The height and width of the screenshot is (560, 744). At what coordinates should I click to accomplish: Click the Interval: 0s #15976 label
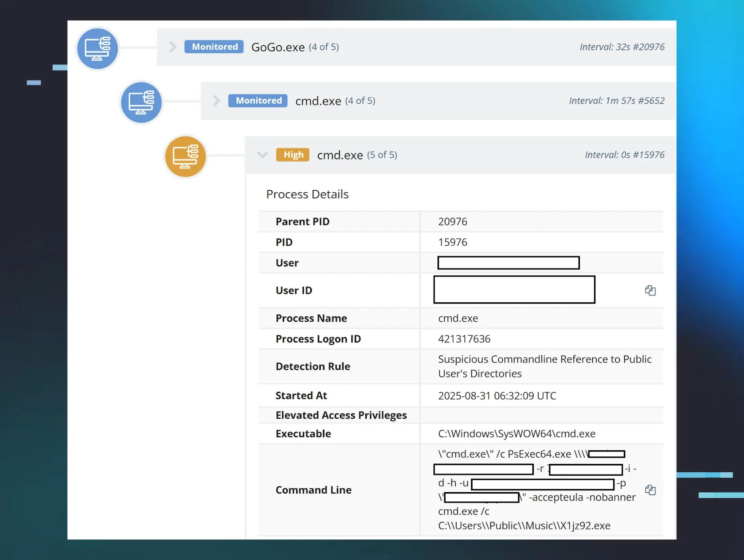tap(624, 155)
